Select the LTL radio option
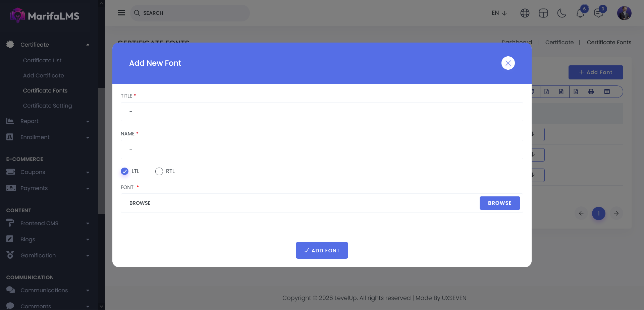644x310 pixels. point(125,171)
